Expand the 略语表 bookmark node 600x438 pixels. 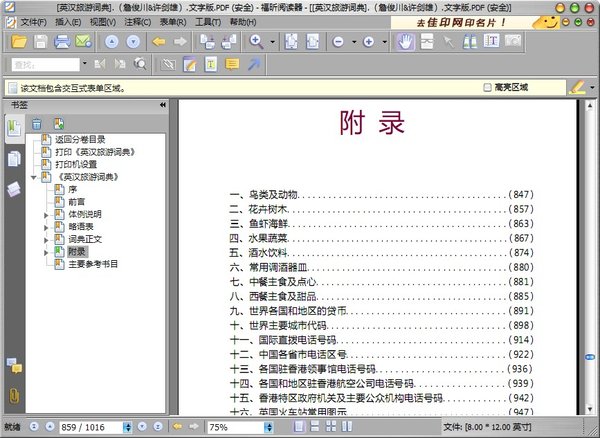pos(46,228)
